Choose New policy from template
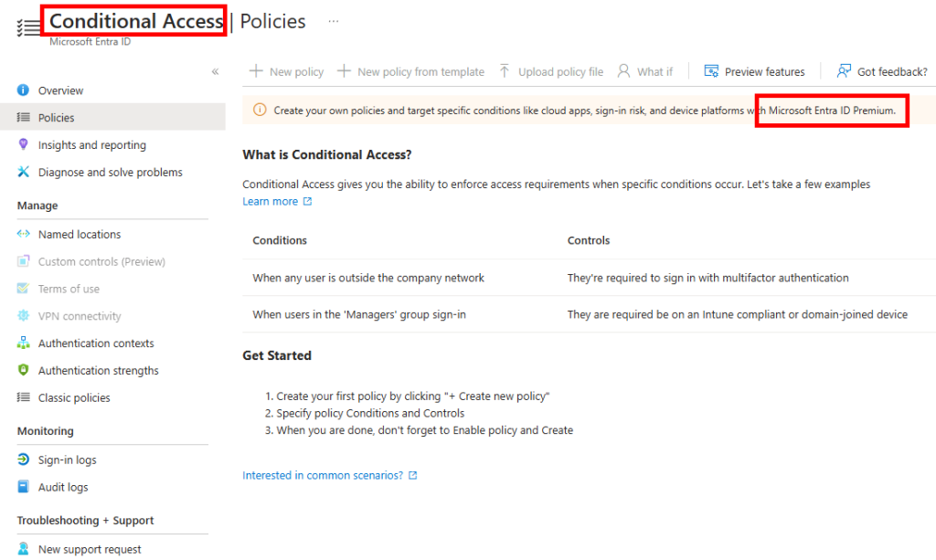Screen dimensions: 936x560 click(x=410, y=71)
